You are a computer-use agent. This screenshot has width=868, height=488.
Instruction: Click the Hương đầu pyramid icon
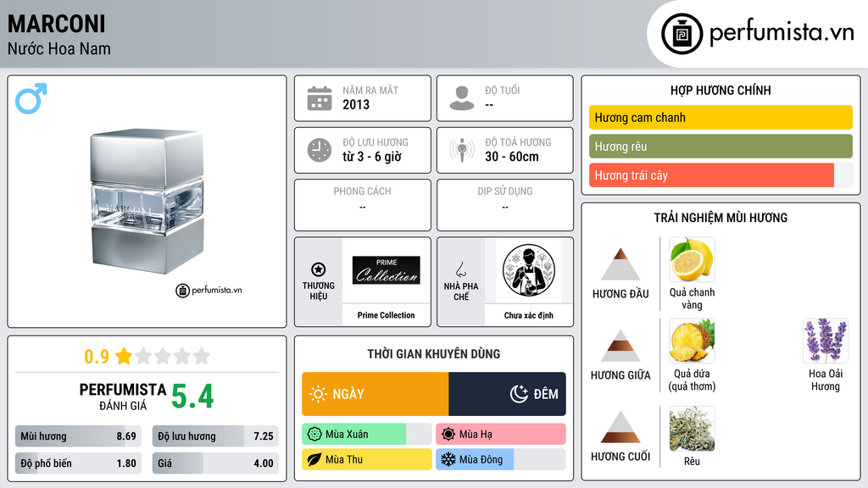pyautogui.click(x=620, y=264)
